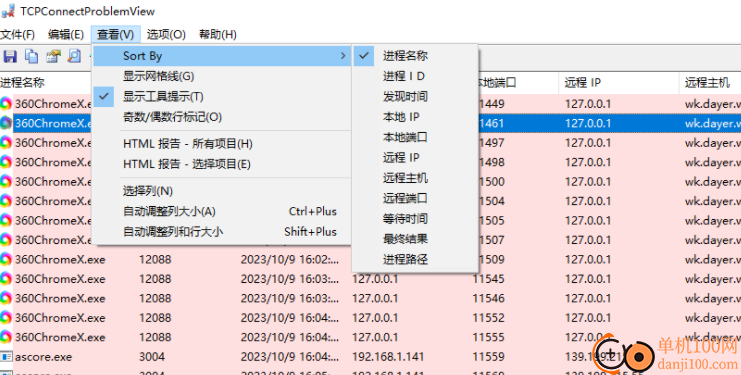The height and width of the screenshot is (375, 741).
Task: Click the 360ChromeX icon in port 11507 row
Action: tap(6, 240)
